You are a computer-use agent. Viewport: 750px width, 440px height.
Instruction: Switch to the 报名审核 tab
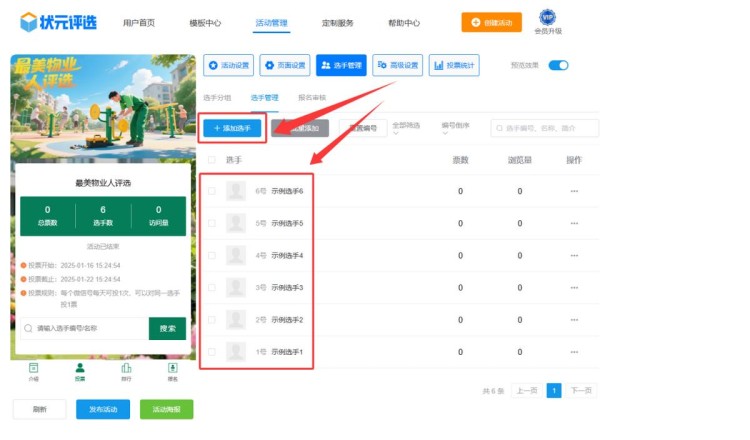312,98
